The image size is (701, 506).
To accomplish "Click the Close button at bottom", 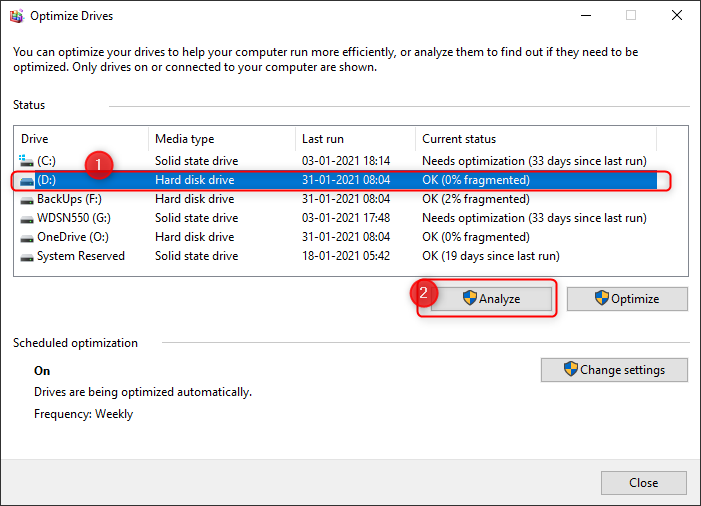I will coord(644,483).
